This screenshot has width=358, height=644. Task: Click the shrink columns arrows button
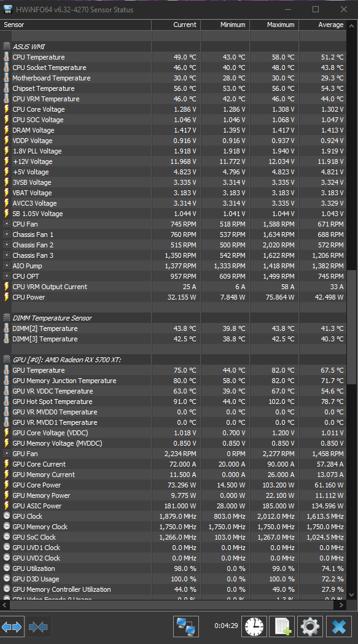(39, 627)
